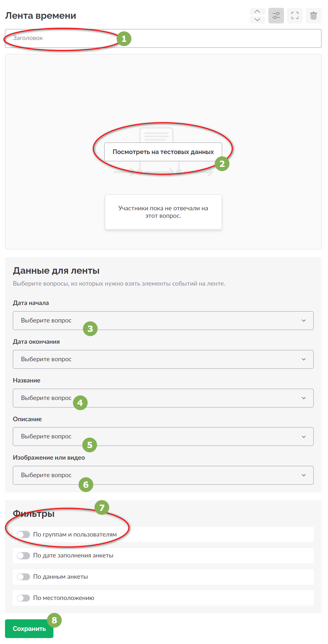Open the Дата окончания question dropdown
The image size is (328, 644).
click(163, 359)
